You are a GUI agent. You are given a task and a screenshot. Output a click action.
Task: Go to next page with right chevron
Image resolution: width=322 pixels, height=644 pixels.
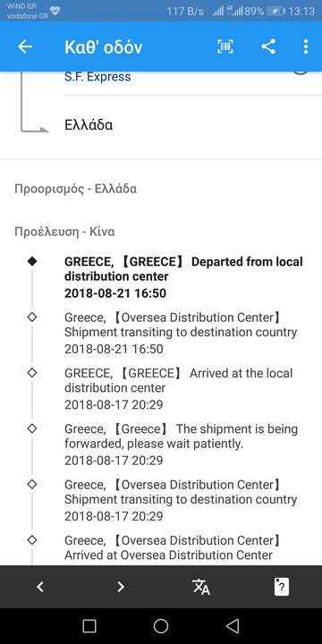pyautogui.click(x=121, y=587)
